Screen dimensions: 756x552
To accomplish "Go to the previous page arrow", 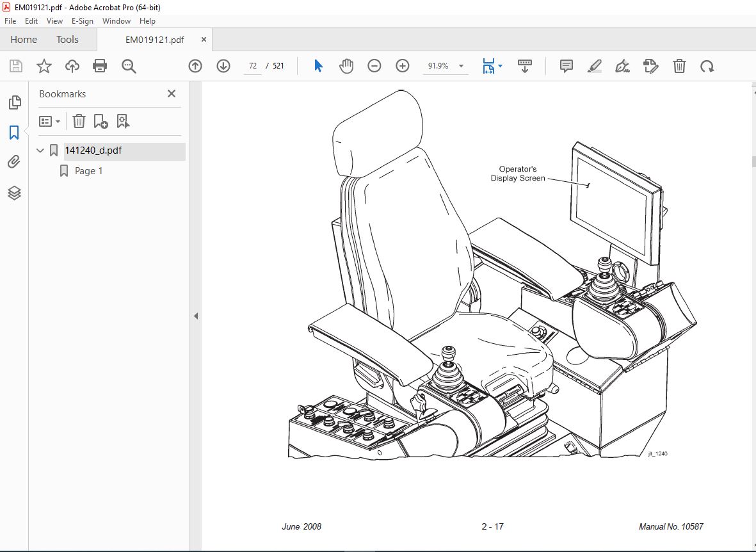I will 195,65.
